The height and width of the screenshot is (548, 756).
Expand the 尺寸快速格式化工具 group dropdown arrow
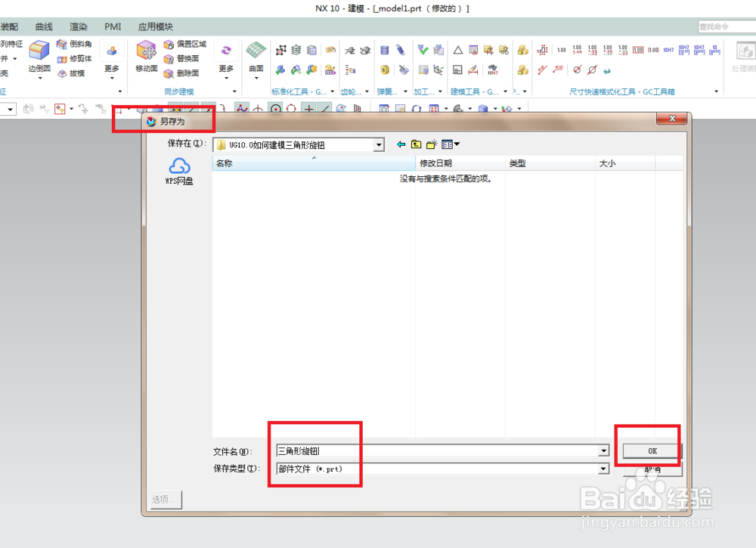(x=717, y=91)
